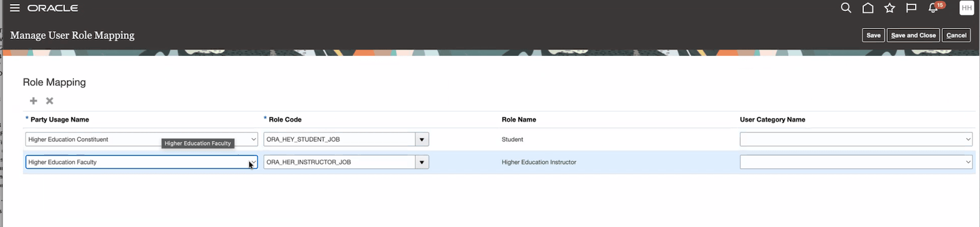Image resolution: width=980 pixels, height=227 pixels.
Task: Add a new role mapping row
Action: coord(34,101)
